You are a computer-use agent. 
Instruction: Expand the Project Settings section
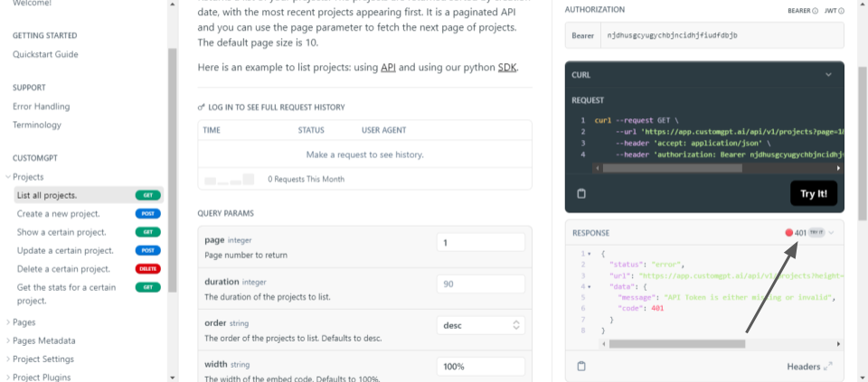[9, 359]
